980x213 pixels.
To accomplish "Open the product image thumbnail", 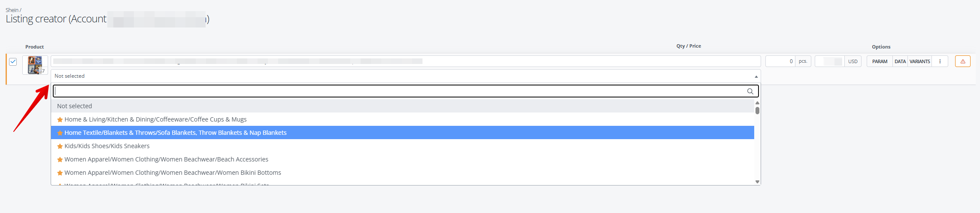I will pos(35,65).
